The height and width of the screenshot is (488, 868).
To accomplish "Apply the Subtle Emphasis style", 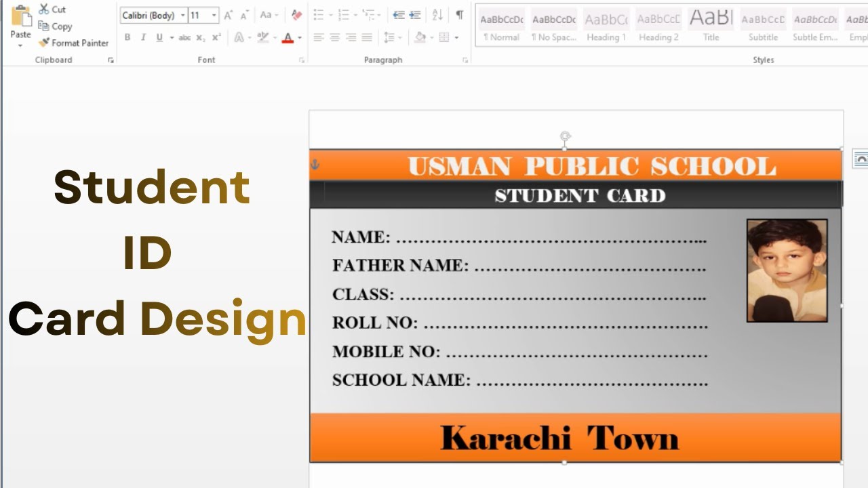I will [815, 26].
